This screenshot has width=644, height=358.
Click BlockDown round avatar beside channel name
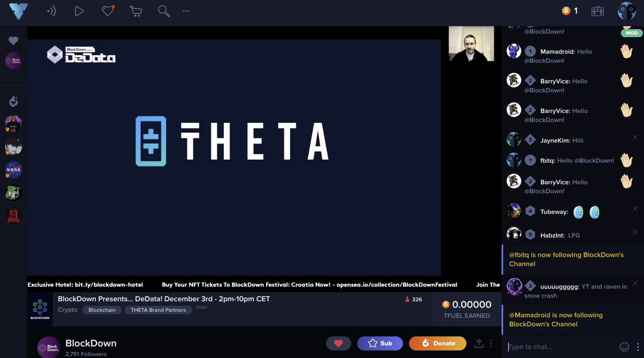pyautogui.click(x=49, y=347)
